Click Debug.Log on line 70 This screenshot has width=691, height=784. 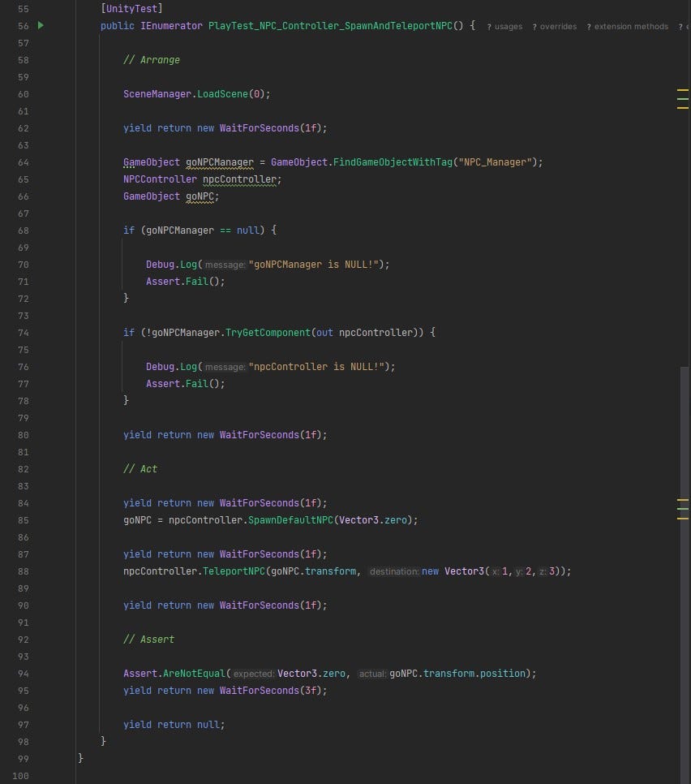(x=171, y=265)
